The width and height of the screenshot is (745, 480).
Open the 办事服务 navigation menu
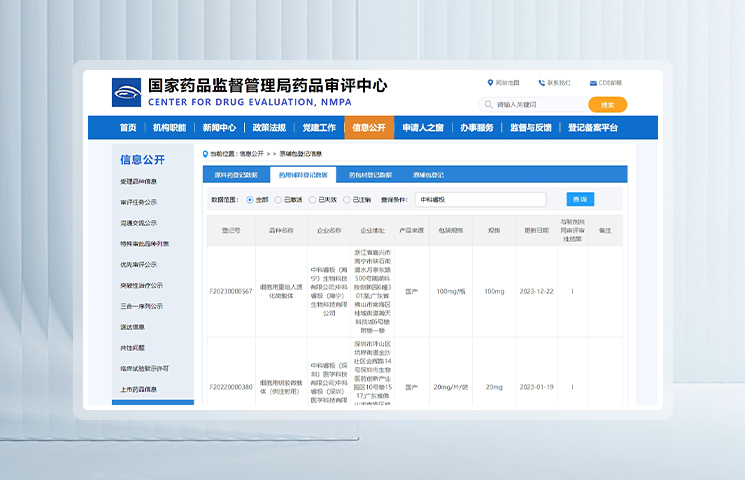point(477,128)
